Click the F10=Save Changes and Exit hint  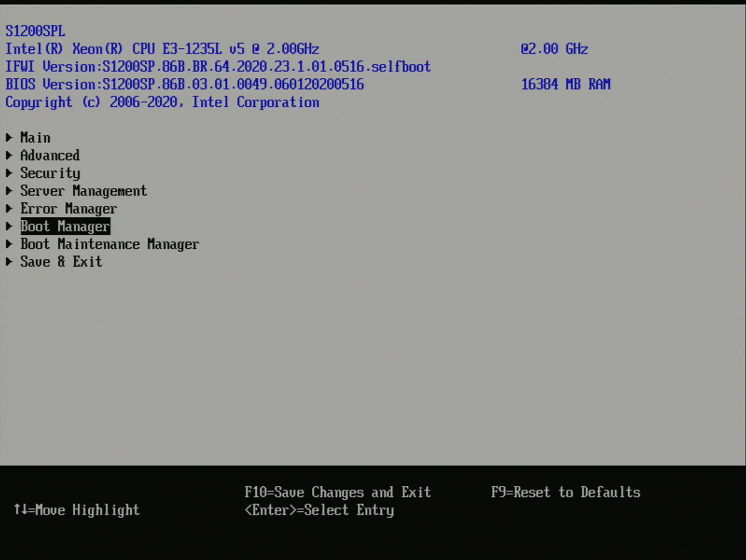tap(338, 492)
